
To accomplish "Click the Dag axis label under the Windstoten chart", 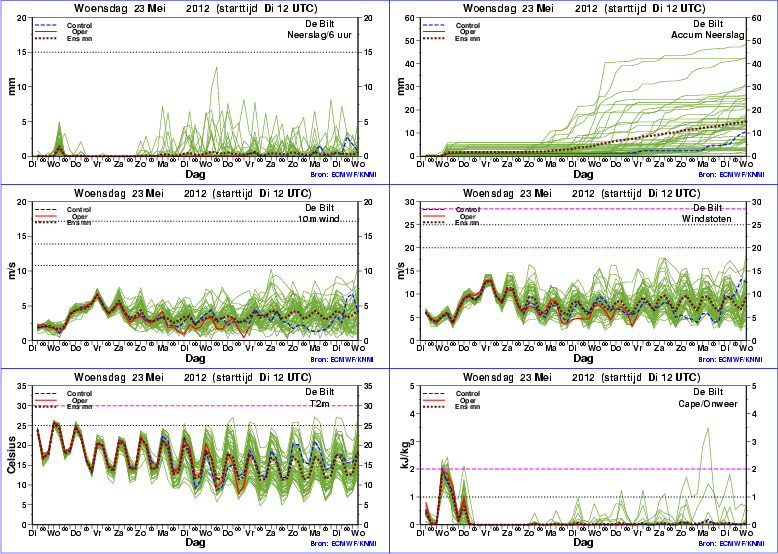I will coord(583,358).
